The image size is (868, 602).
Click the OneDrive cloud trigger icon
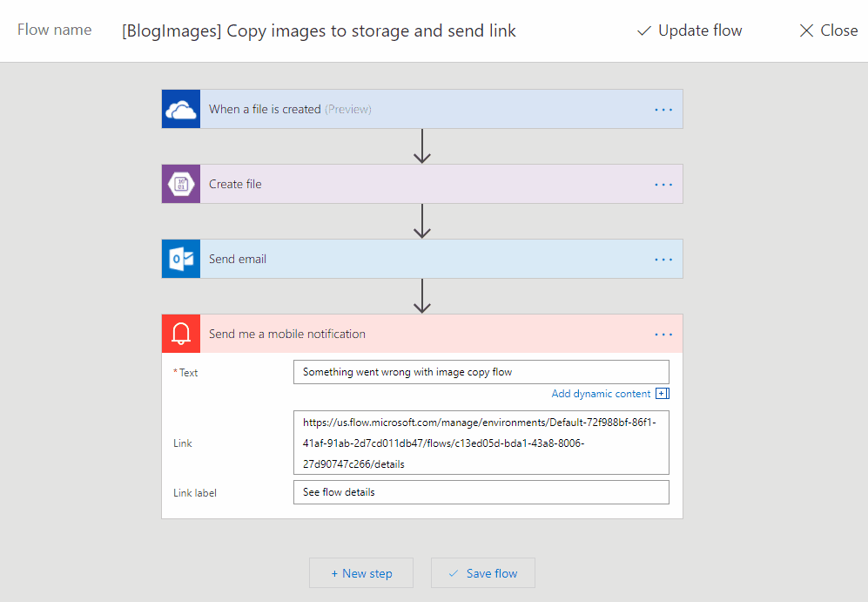click(x=181, y=109)
